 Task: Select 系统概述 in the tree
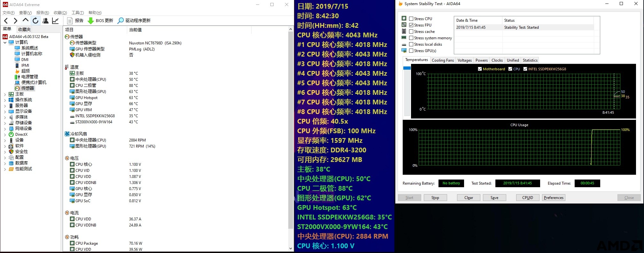pyautogui.click(x=27, y=48)
